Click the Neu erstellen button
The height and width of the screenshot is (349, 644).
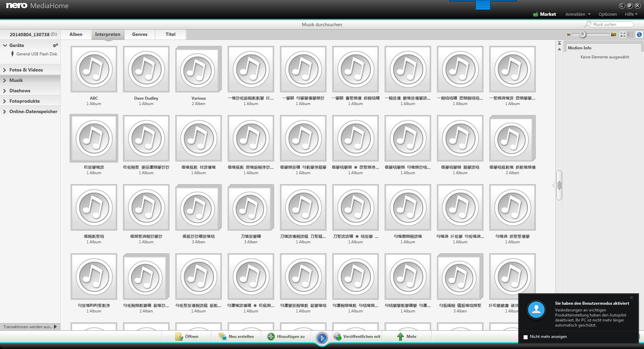click(236, 337)
